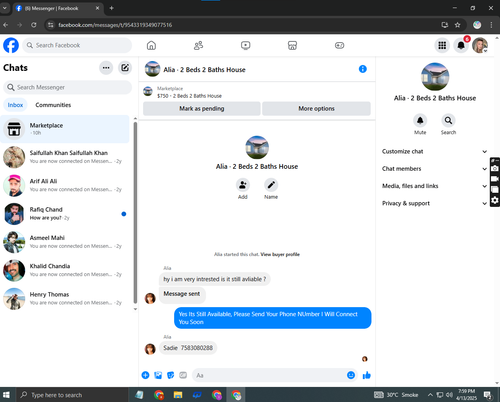Screen dimensions: 500x402
Task: Open the Watch video icon
Action: pyautogui.click(x=246, y=45)
